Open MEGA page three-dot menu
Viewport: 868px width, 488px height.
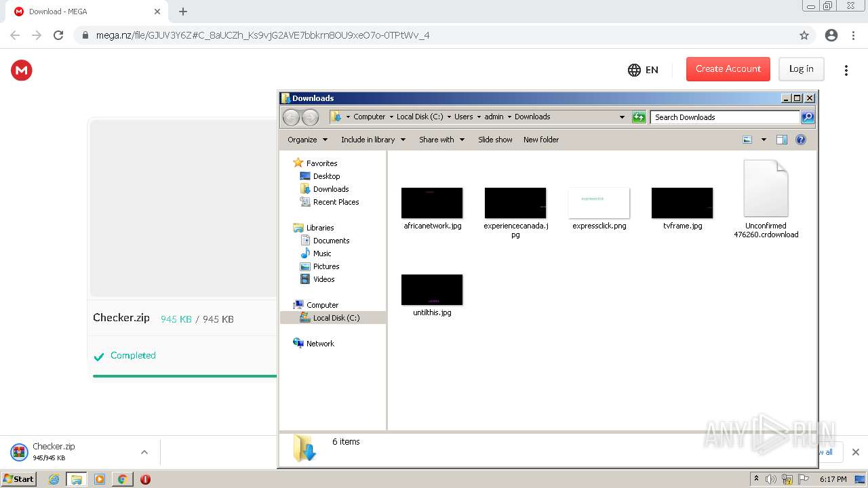846,70
